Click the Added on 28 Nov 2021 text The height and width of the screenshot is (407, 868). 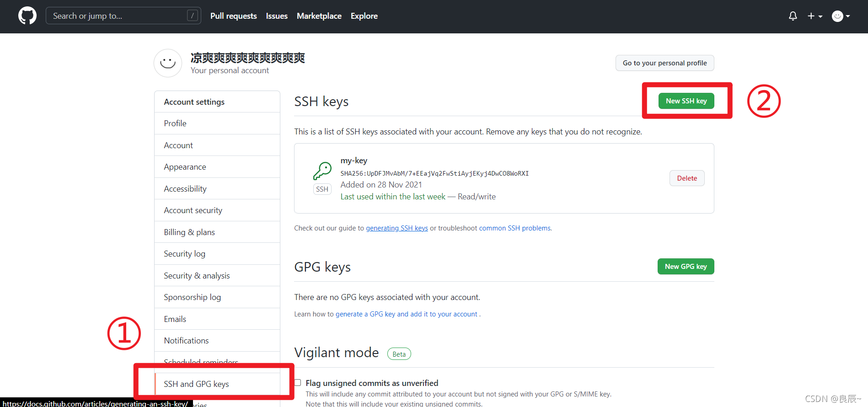pyautogui.click(x=381, y=185)
